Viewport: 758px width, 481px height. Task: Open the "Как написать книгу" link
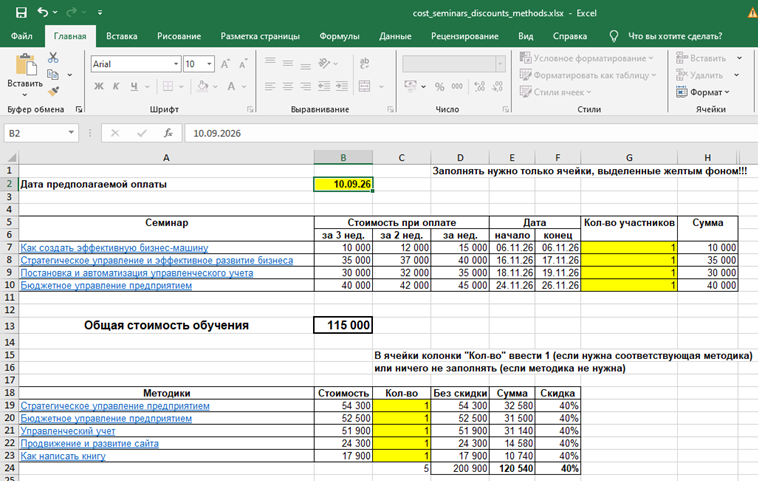(63, 456)
